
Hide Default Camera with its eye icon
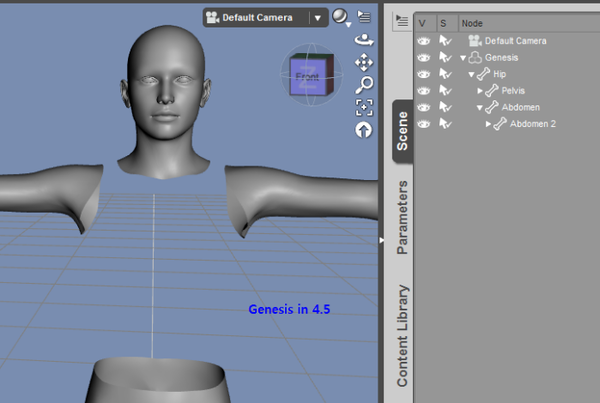[424, 41]
